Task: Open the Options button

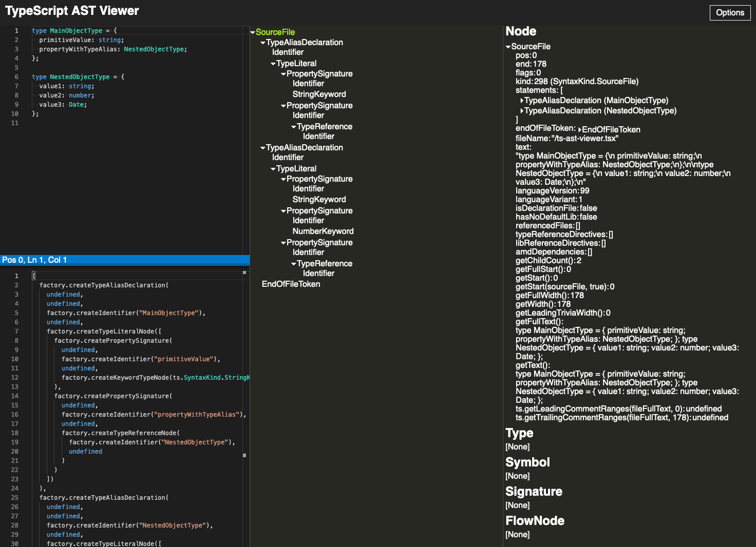Action: point(729,13)
